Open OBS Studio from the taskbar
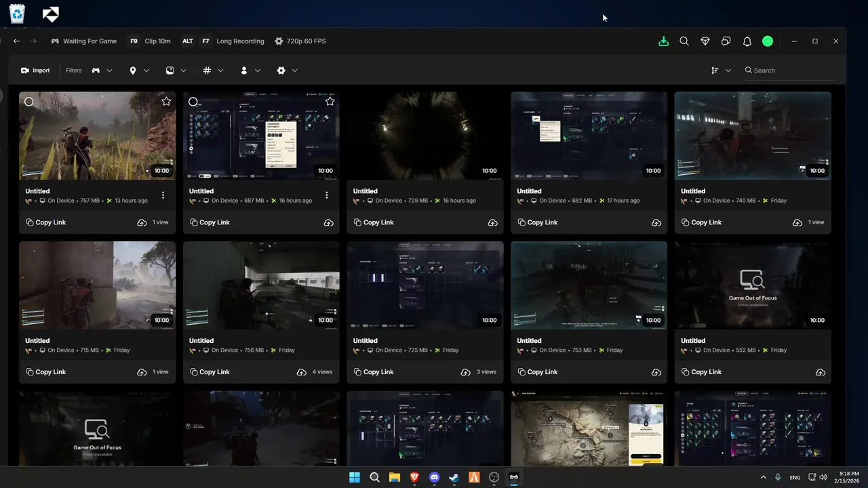The image size is (868, 488). coord(494,477)
